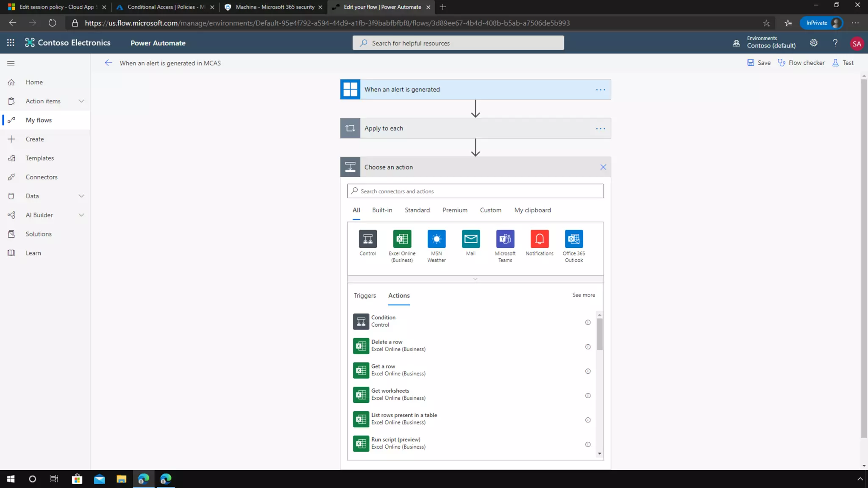This screenshot has width=868, height=488.
Task: Open Learn in the sidebar
Action: [45, 253]
